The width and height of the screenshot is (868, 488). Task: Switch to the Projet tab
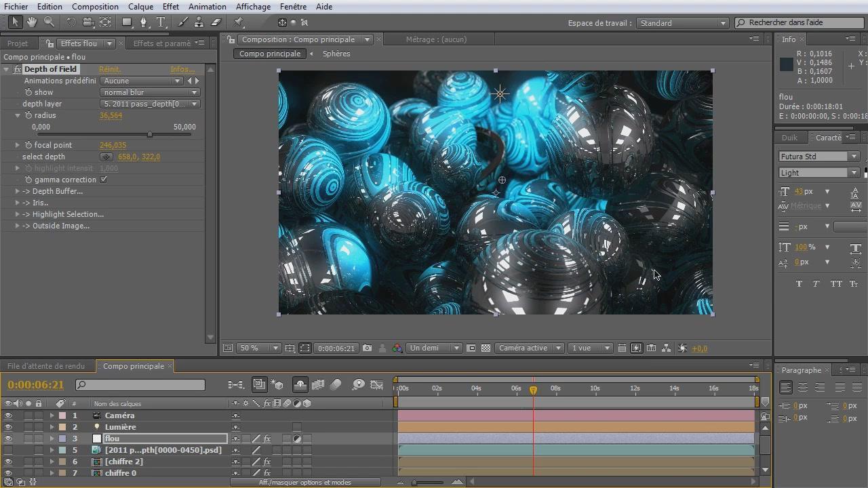coord(18,43)
